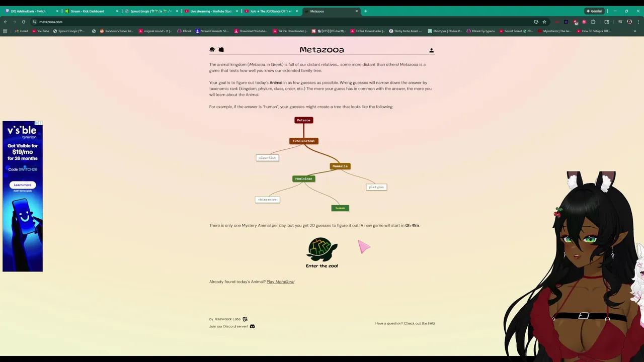Open the Secret Forest bookmark

[x=516, y=31]
